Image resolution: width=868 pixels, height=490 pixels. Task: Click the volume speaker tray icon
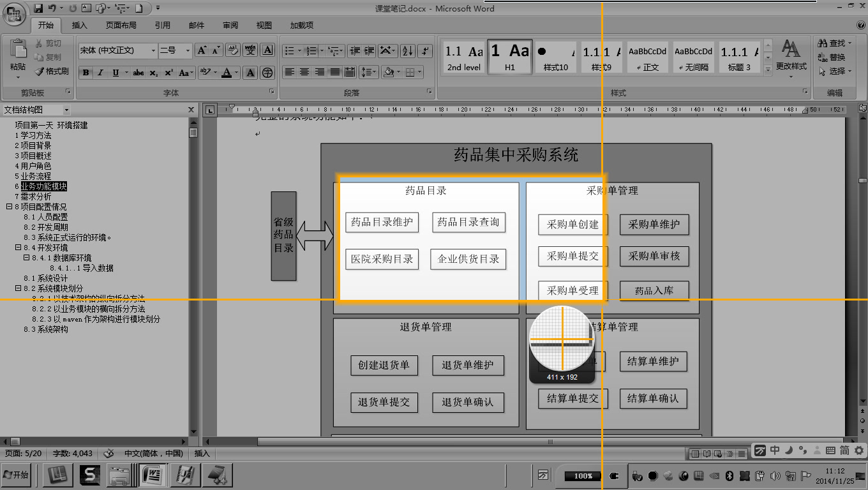click(776, 476)
